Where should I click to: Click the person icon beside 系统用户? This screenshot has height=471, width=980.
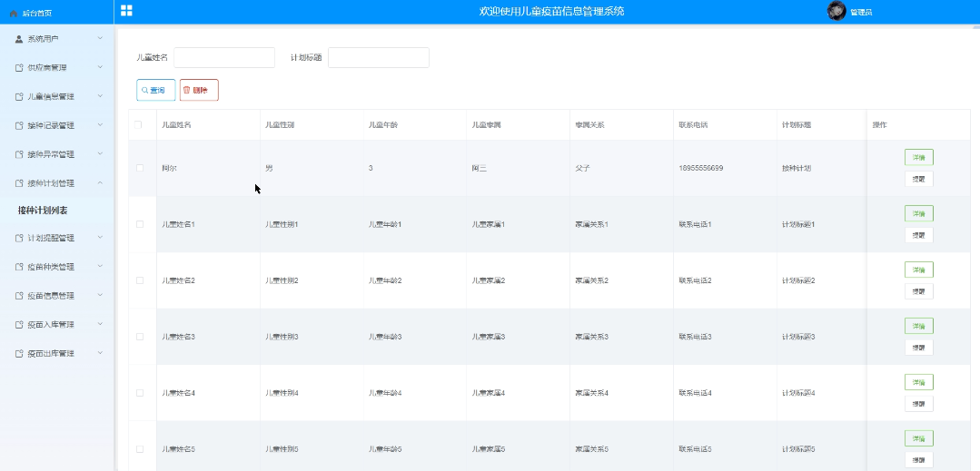19,39
